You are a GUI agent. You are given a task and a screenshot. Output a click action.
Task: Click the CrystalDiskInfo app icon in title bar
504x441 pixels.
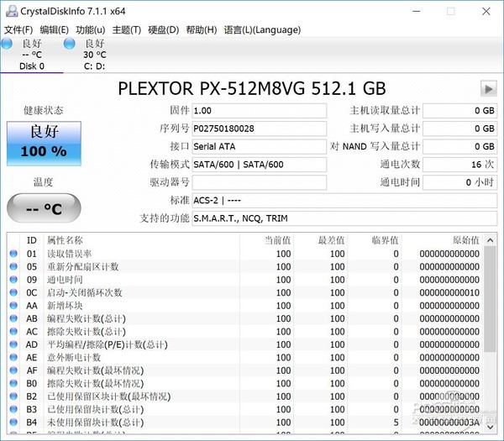[x=9, y=11]
